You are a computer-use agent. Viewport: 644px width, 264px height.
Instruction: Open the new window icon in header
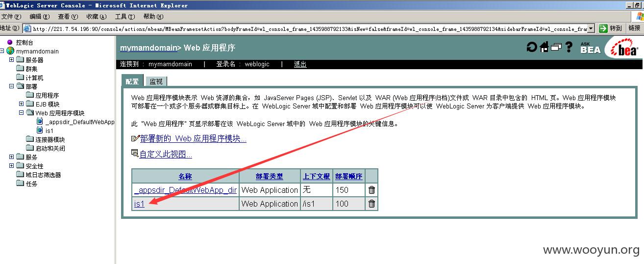coord(556,47)
